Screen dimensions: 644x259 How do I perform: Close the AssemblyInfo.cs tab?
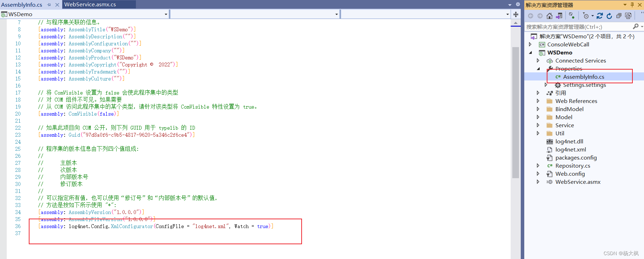[57, 5]
